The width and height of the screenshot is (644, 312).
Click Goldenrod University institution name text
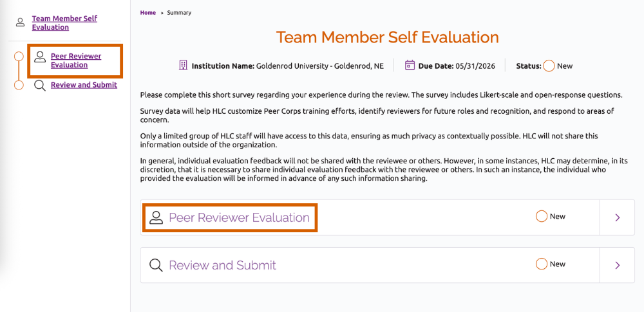[320, 66]
